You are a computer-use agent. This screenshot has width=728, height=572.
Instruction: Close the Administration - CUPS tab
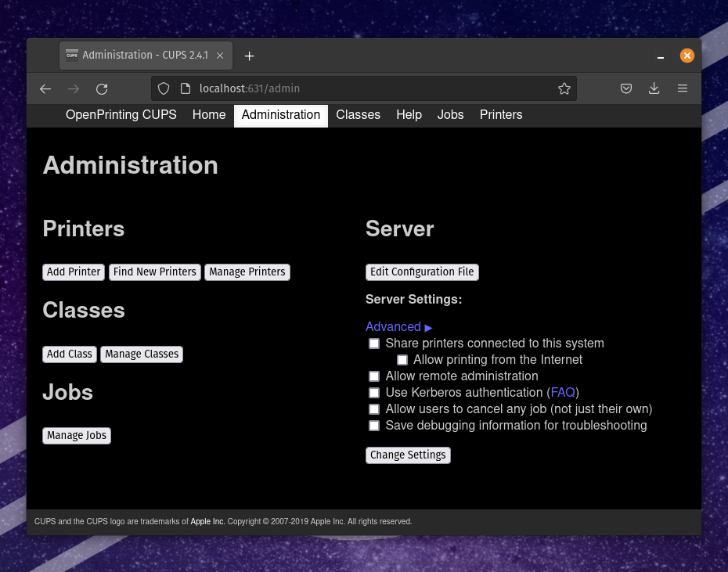coord(220,56)
